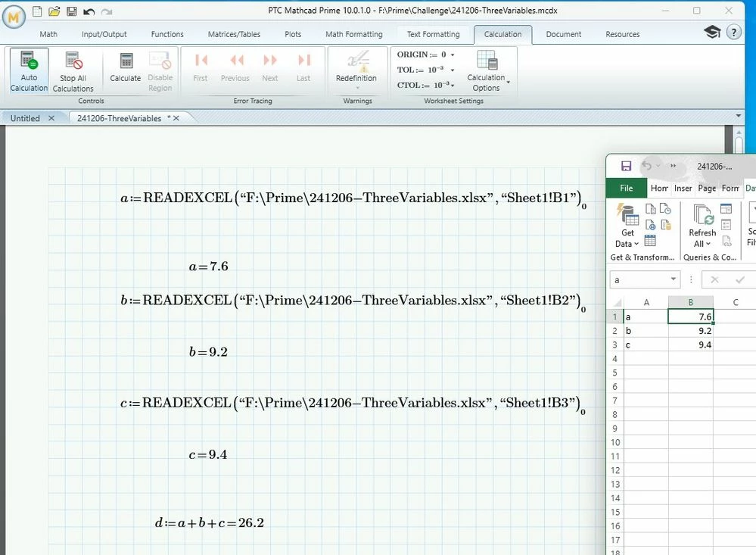Viewport: 756px width, 555px height.
Task: Open the Mathcad application menu button
Action: tap(14, 17)
